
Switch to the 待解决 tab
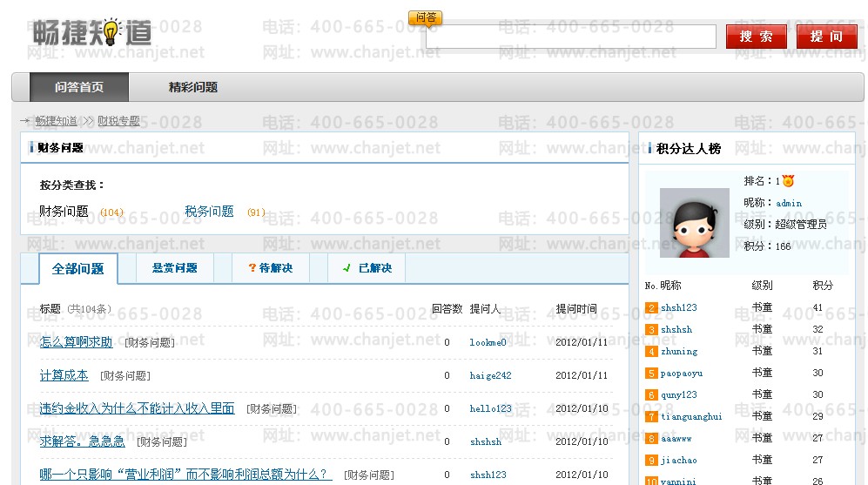(271, 268)
